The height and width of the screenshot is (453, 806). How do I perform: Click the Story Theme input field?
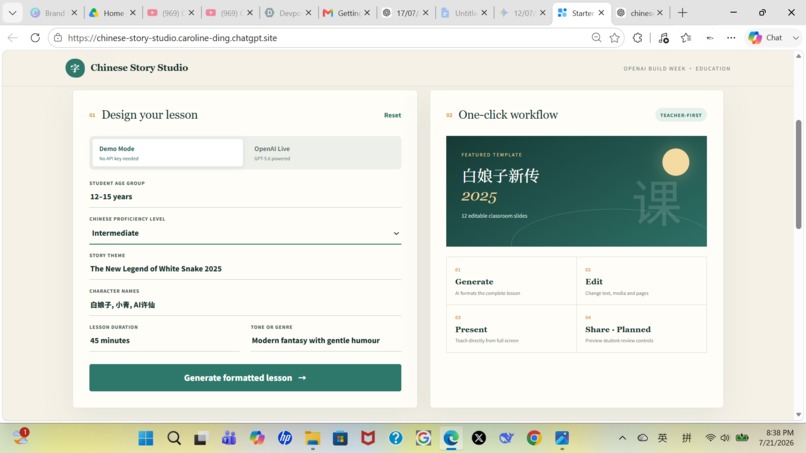click(245, 268)
